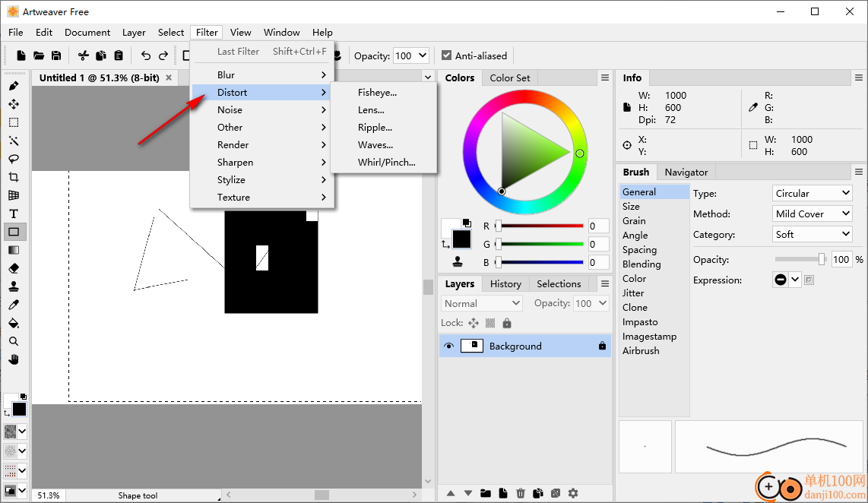
Task: Select the Crop tool
Action: [x=14, y=177]
